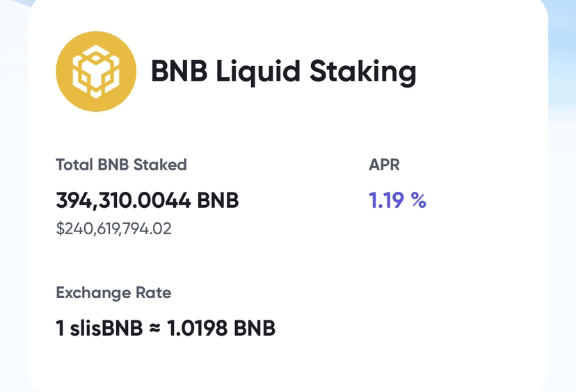The width and height of the screenshot is (576, 392).
Task: Click the APR label
Action: (x=384, y=165)
